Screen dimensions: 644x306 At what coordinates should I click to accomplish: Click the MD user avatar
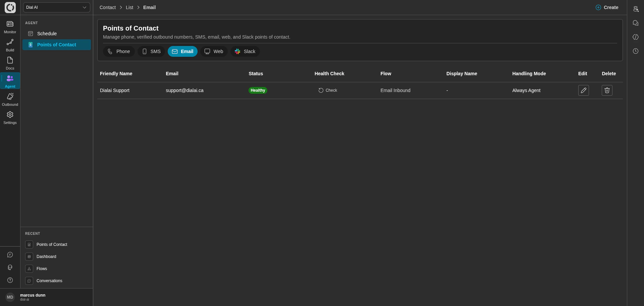(x=10, y=297)
